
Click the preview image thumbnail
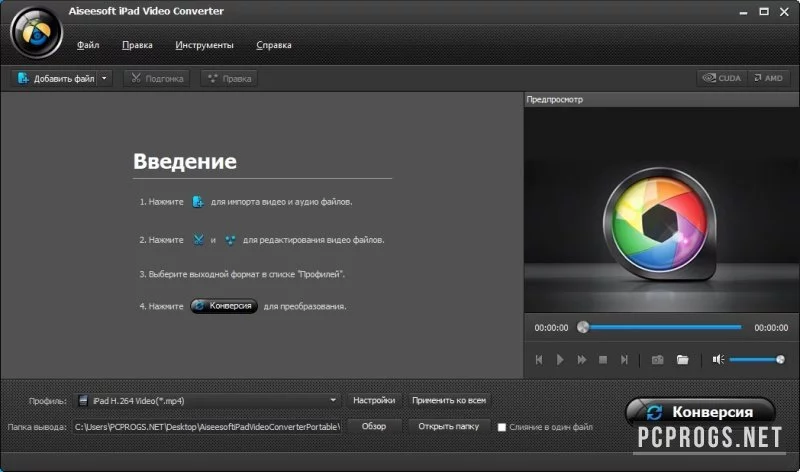pyautogui.click(x=661, y=209)
